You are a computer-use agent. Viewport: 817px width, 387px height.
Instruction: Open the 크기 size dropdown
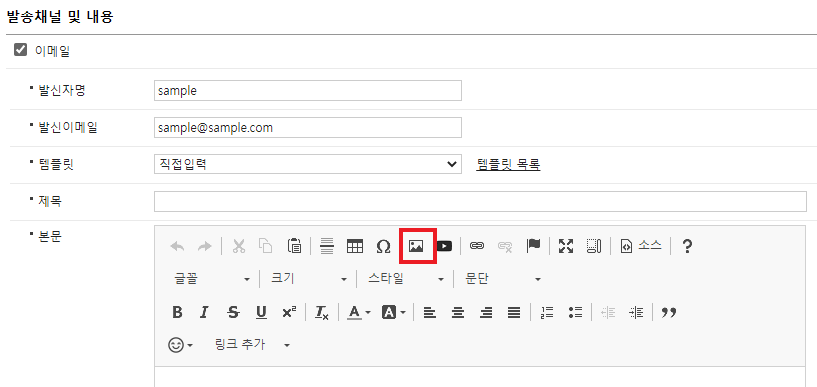(308, 279)
